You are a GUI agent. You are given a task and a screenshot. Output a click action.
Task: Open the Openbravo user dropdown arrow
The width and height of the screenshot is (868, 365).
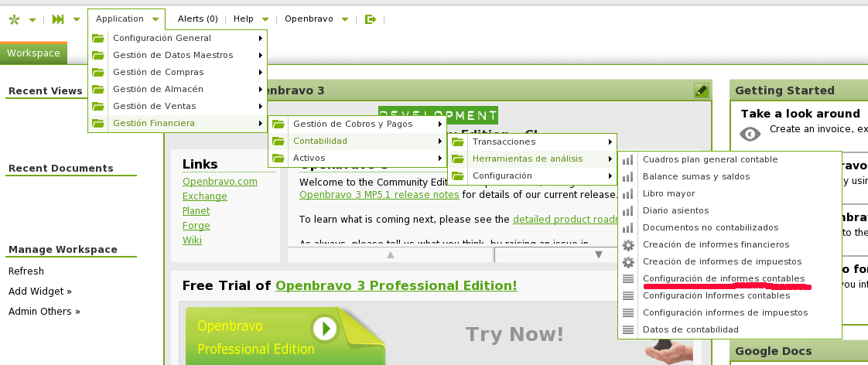tap(345, 20)
